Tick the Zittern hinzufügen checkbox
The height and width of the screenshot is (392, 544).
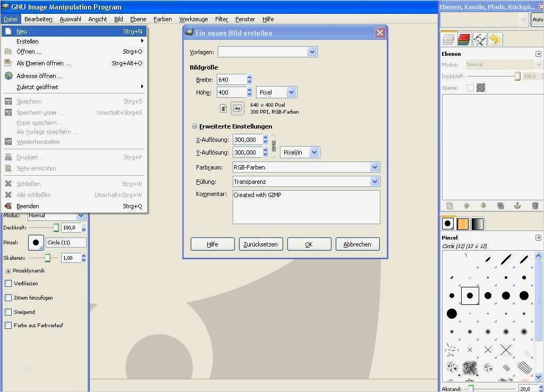[8, 298]
